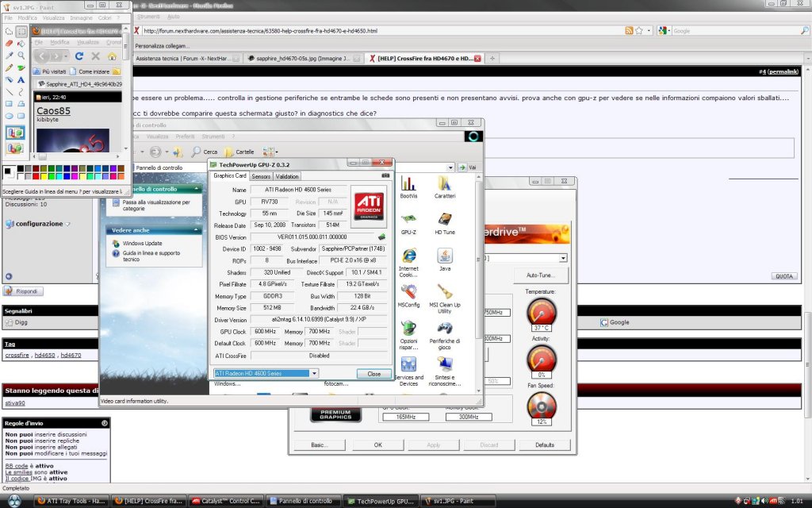Open MSConfig in Control Panel
812x508 pixels.
point(408,295)
